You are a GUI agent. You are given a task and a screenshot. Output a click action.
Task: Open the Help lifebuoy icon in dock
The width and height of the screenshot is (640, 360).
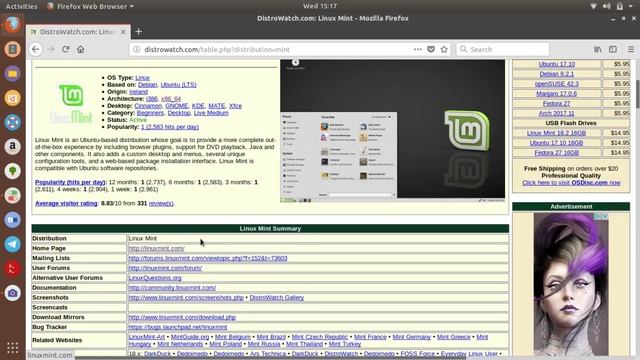coord(13,122)
